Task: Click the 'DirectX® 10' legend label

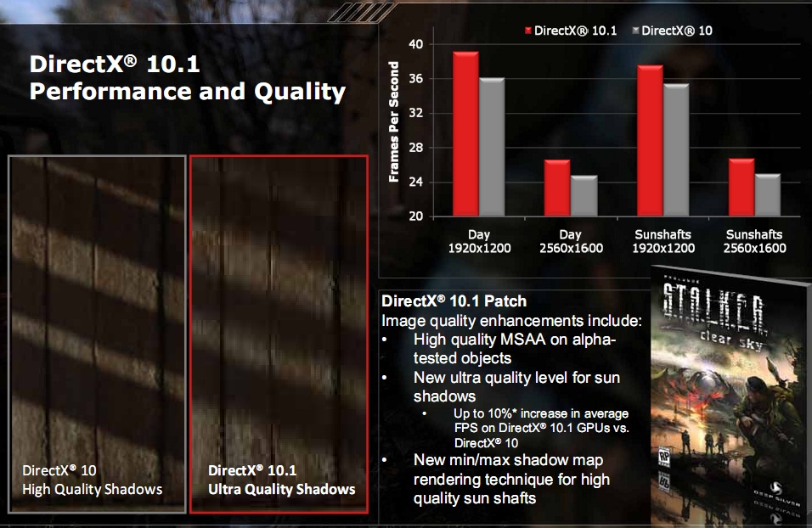Action: [x=677, y=31]
